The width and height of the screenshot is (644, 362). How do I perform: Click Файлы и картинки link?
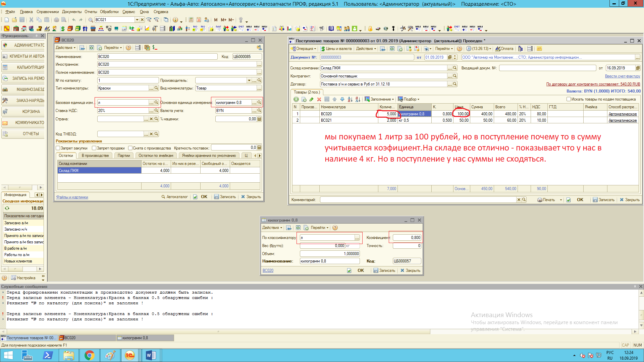click(x=72, y=197)
